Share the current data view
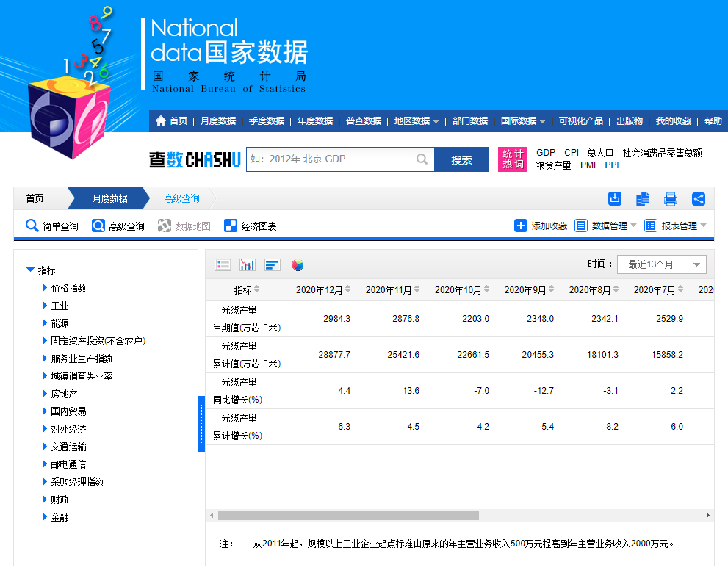Image resolution: width=728 pixels, height=570 pixels. coord(699,198)
